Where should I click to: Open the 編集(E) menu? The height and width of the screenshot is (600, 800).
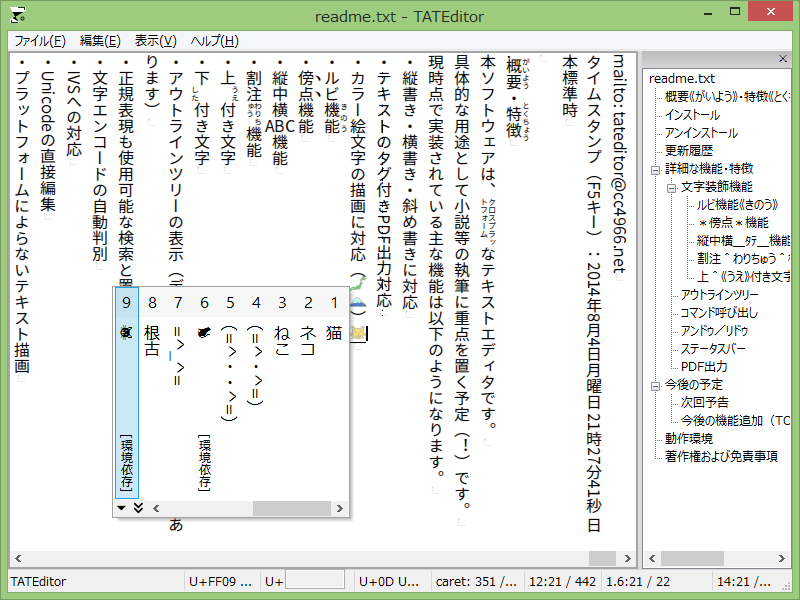point(100,41)
